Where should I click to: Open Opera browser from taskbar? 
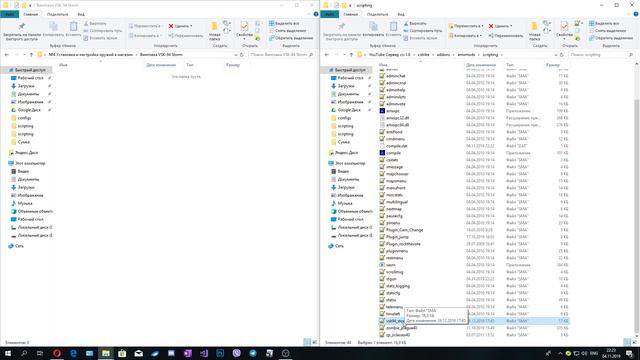pos(57,353)
